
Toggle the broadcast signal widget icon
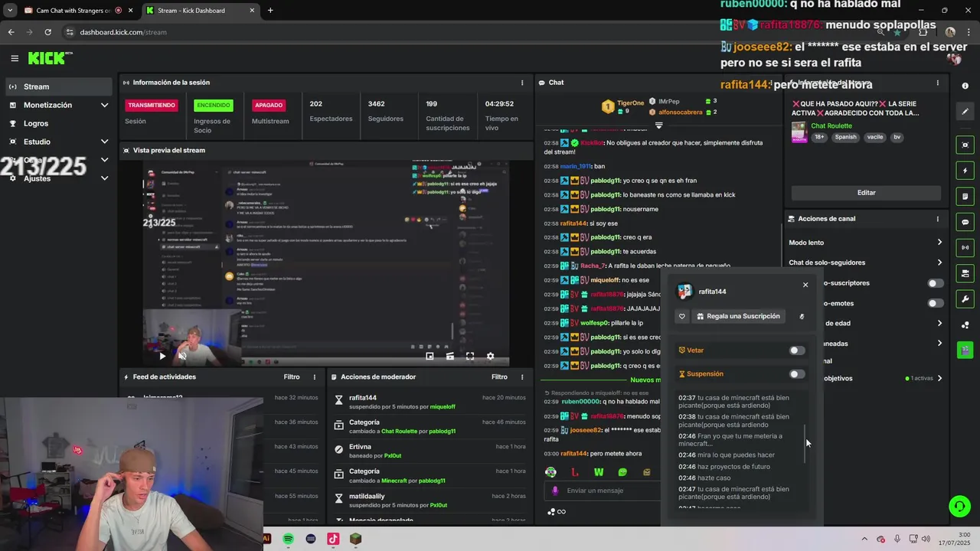coord(965,247)
